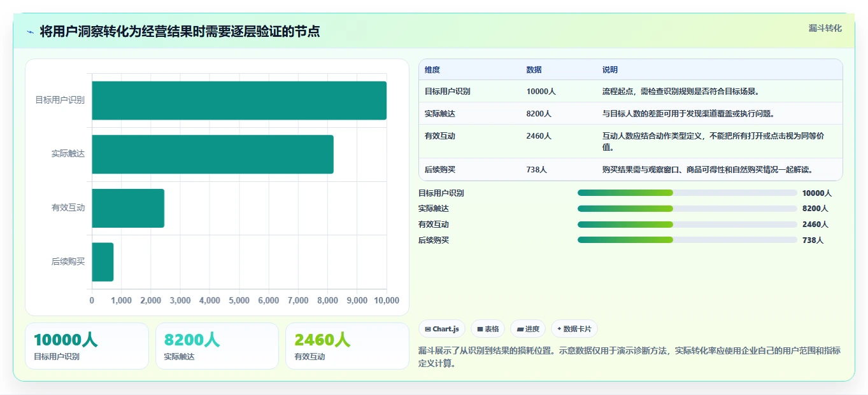Click the 有效互动 bar in the chart
This screenshot has width=868, height=395.
[x=128, y=208]
